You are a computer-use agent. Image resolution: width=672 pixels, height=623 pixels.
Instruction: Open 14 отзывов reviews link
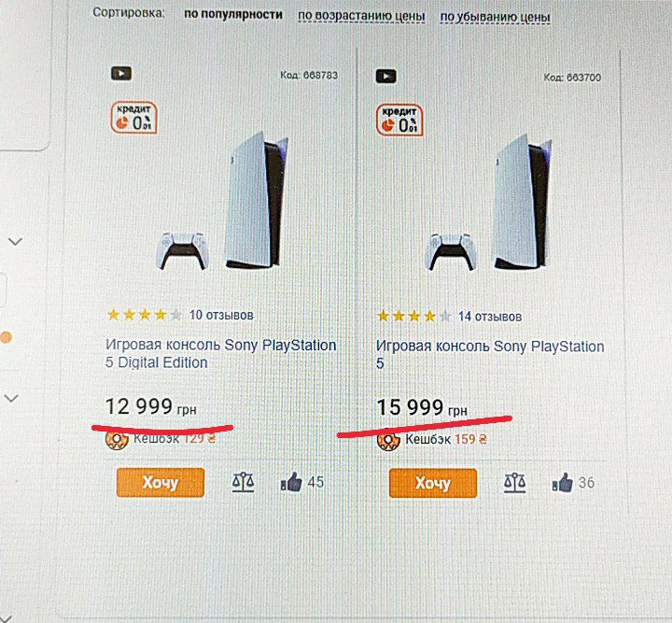coord(490,317)
